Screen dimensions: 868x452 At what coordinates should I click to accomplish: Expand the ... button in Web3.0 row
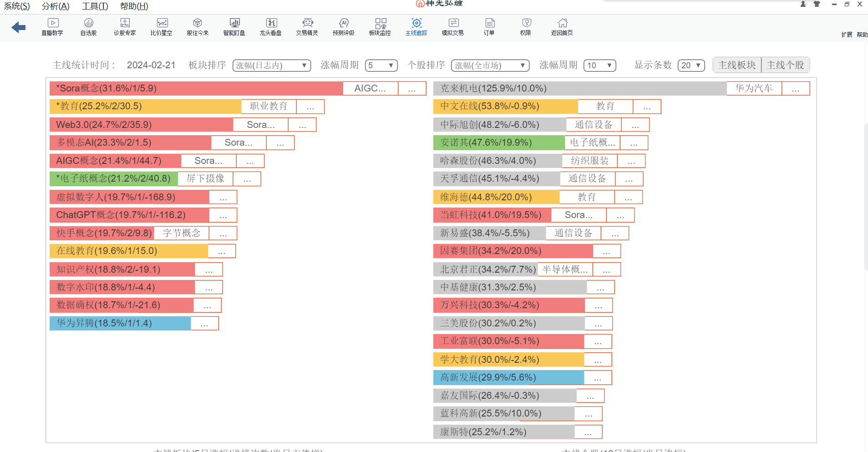302,125
